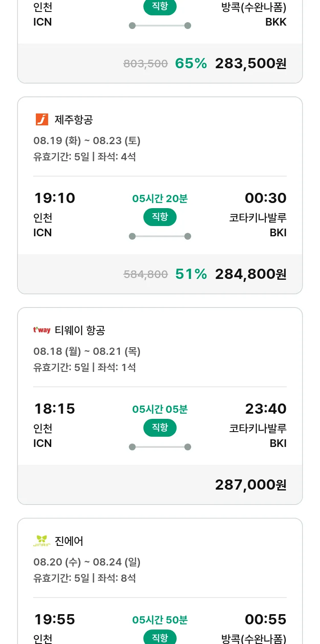Select the 283,500원 Bangkok fare
Screen dimensions: 320x644
click(250, 64)
